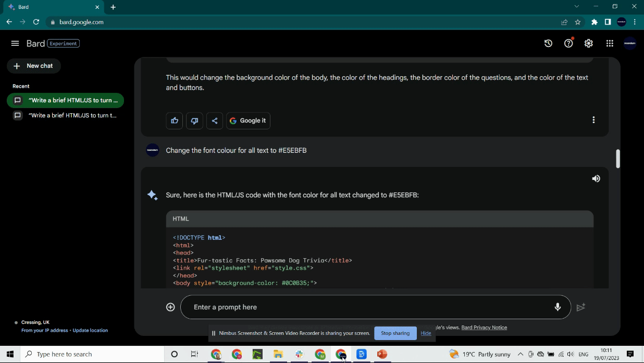644x363 pixels.
Task: Click Hide on the screen sharing bar
Action: pyautogui.click(x=426, y=333)
